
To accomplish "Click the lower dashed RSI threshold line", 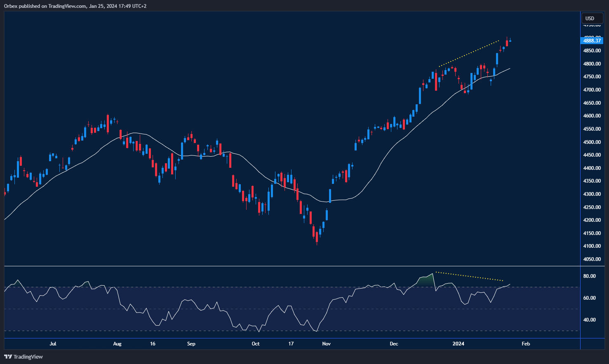I will click(x=206, y=331).
